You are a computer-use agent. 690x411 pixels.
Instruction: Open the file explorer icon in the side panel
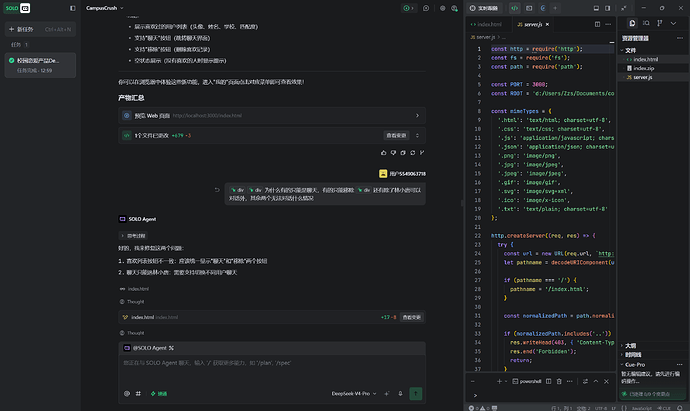pyautogui.click(x=632, y=23)
